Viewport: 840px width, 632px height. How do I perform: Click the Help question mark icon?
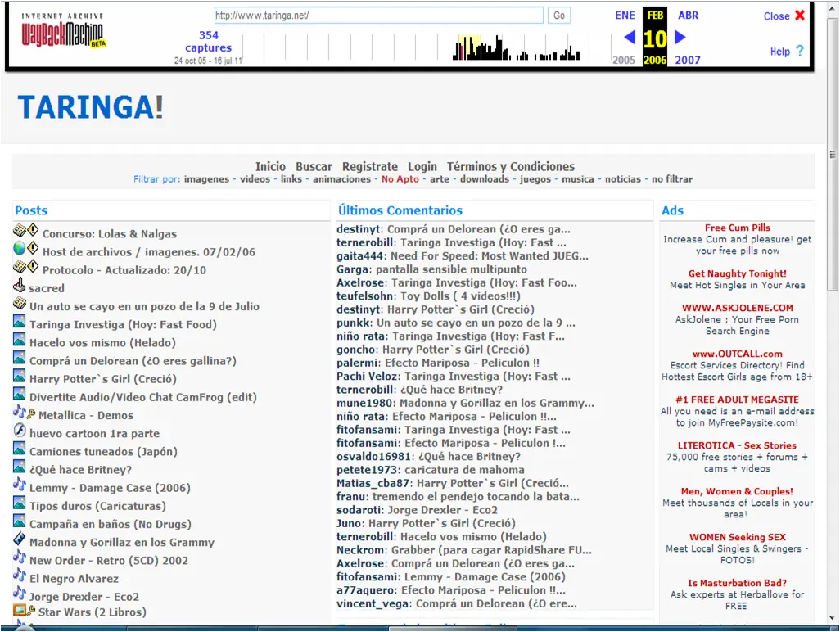(x=800, y=51)
